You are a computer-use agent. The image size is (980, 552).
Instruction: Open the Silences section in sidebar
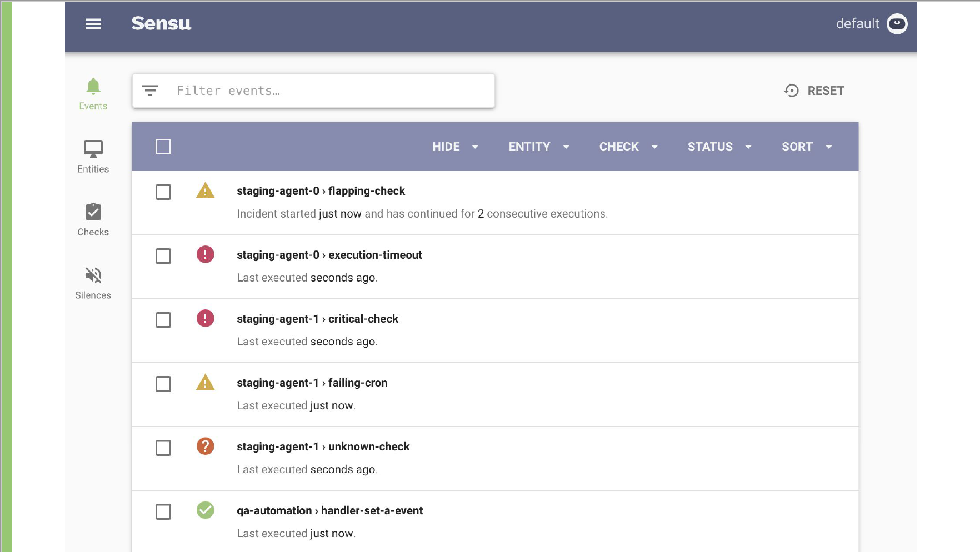click(x=93, y=283)
